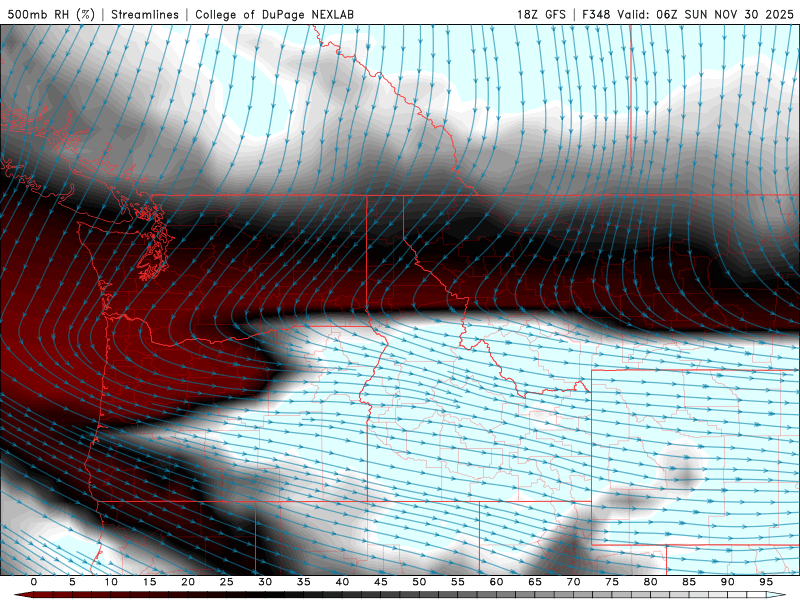Click the '60' label on the color scale
This screenshot has width=800, height=600.
(496, 582)
